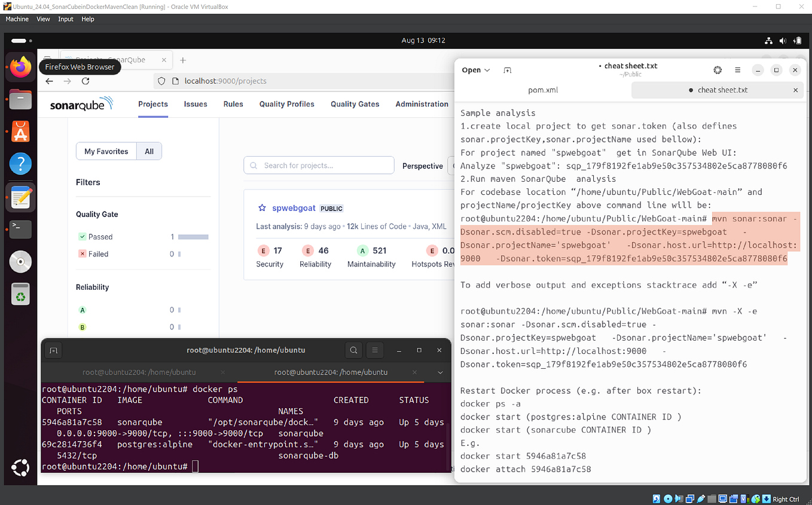
Task: Open the gedit hamburger menu
Action: [738, 70]
